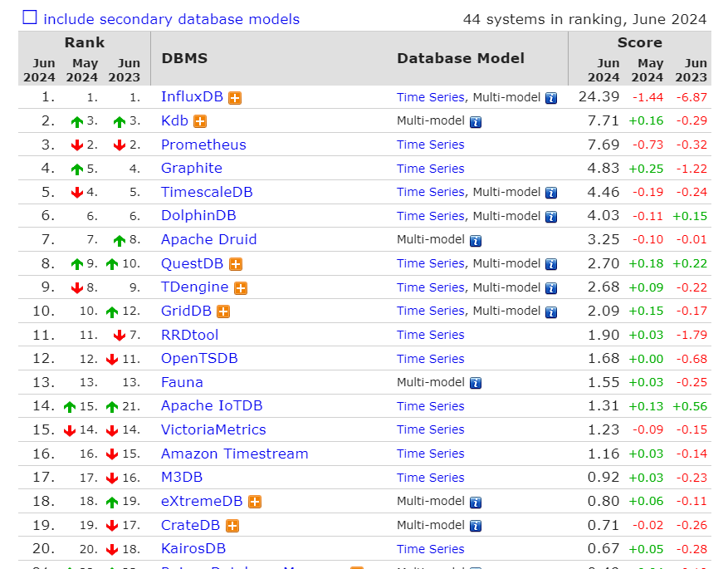Click Time Series model link in M3DB row
728x569 pixels.
pos(430,478)
